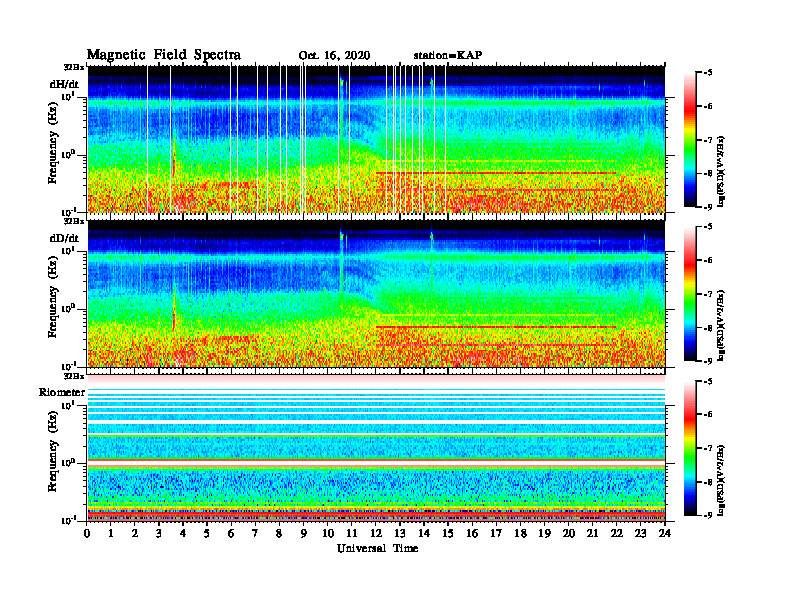The width and height of the screenshot is (792, 612).
Task: Click hour "9" on the time axis
Action: [303, 533]
